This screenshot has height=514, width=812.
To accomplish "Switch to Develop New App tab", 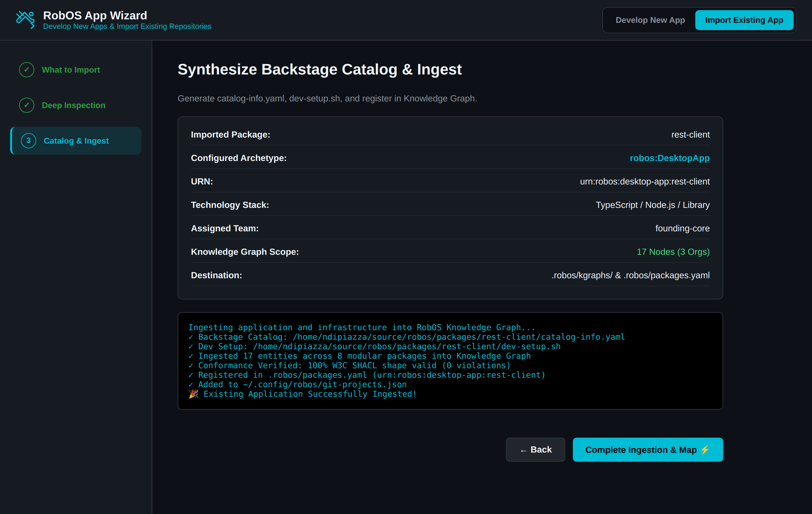I will 650,20.
